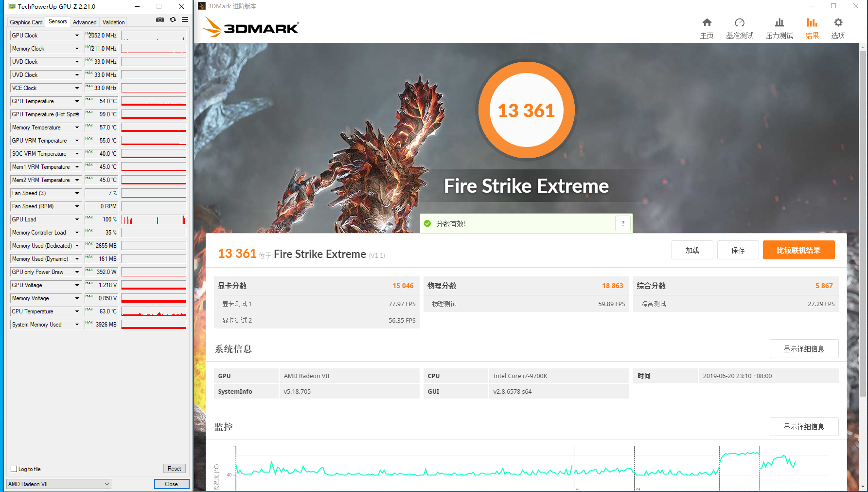The image size is (868, 492).
Task: Open the GPU Temperature sensor dropdown
Action: [77, 101]
